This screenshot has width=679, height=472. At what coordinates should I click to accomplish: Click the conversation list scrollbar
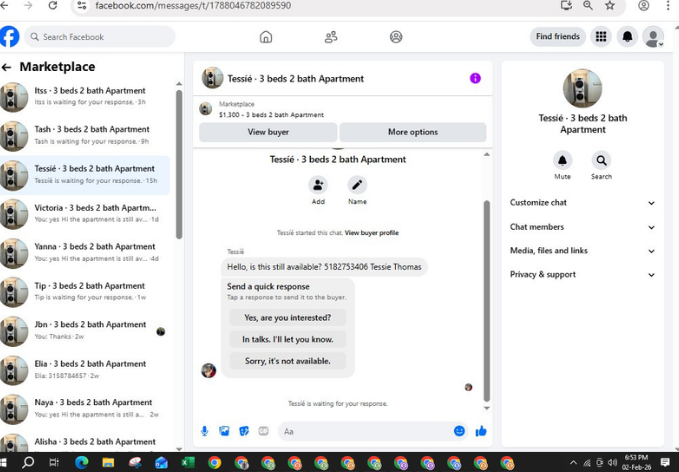[179, 165]
